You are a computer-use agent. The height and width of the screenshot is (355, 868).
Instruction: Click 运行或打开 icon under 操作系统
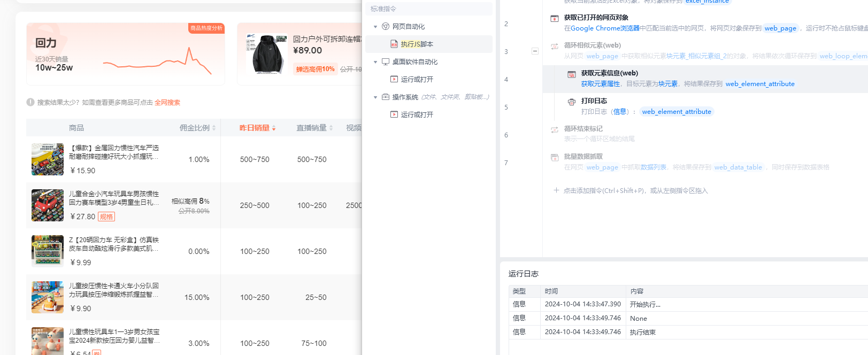[394, 114]
